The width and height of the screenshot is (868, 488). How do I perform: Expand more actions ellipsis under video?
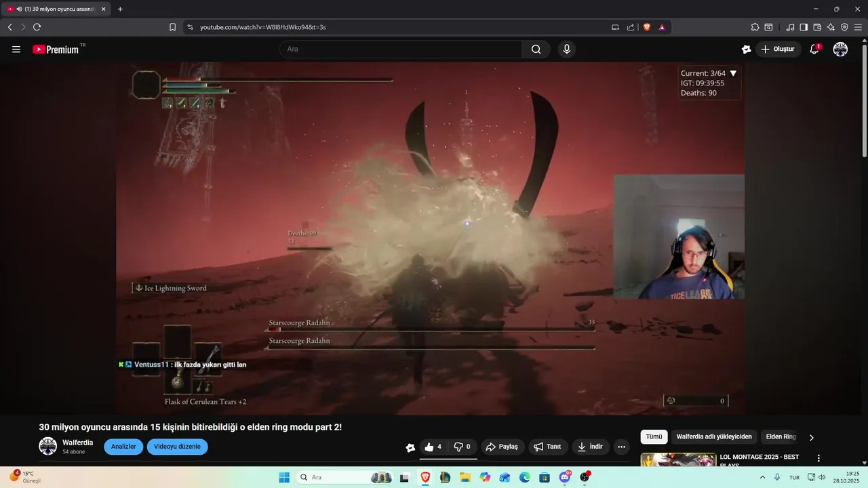click(621, 447)
